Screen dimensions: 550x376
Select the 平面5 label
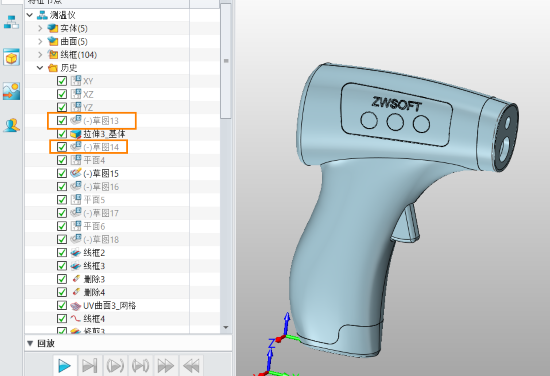point(94,200)
